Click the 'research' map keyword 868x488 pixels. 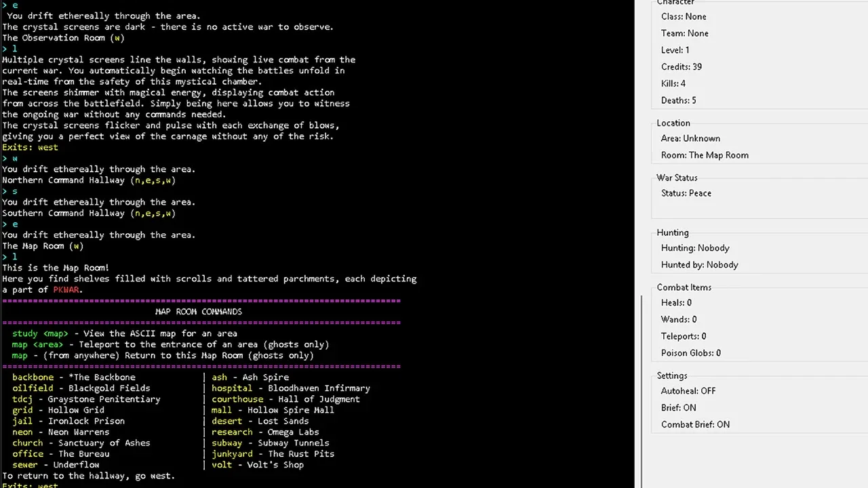(x=232, y=432)
